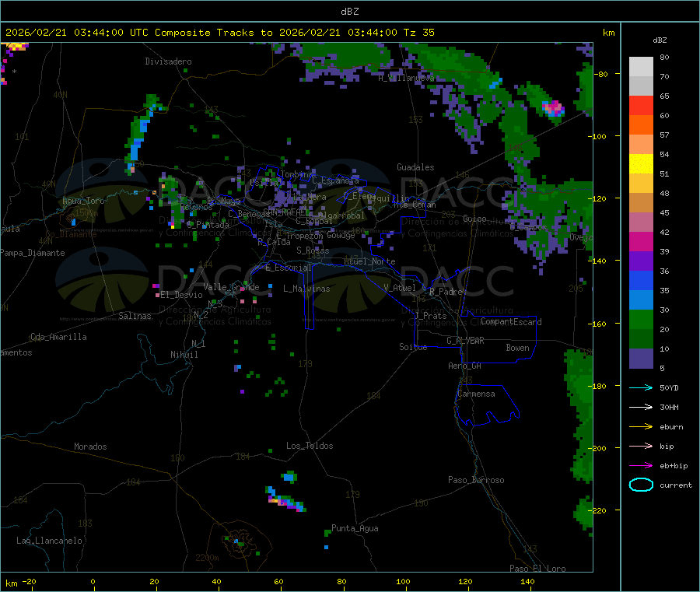This screenshot has height=592, width=700.
Task: Click the 'Paso_Barroso' map label
Action: pyautogui.click(x=476, y=480)
